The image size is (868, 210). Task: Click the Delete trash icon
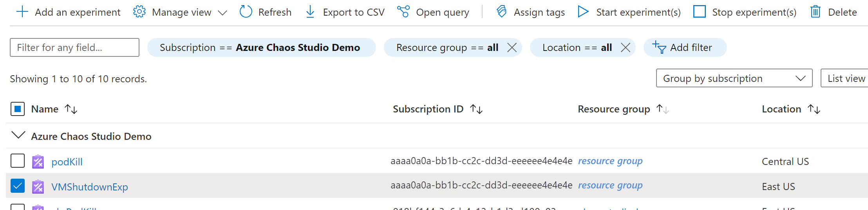click(x=816, y=12)
